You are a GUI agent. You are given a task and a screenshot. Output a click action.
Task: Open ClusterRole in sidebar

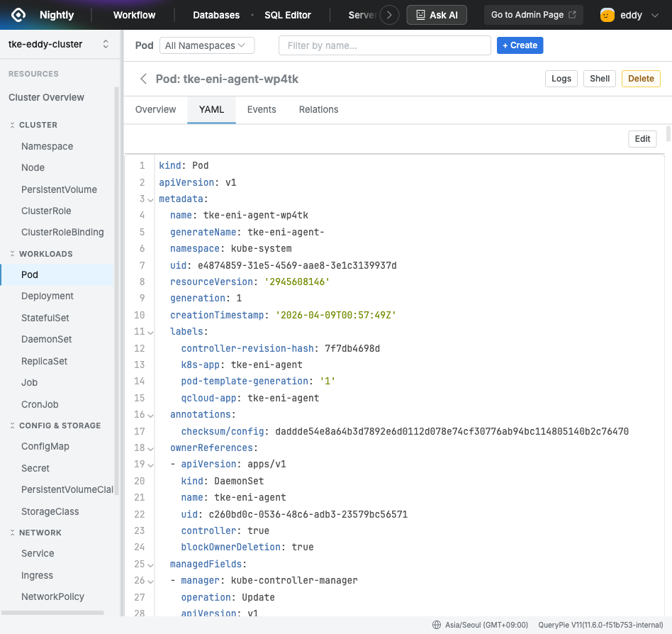[x=46, y=211]
